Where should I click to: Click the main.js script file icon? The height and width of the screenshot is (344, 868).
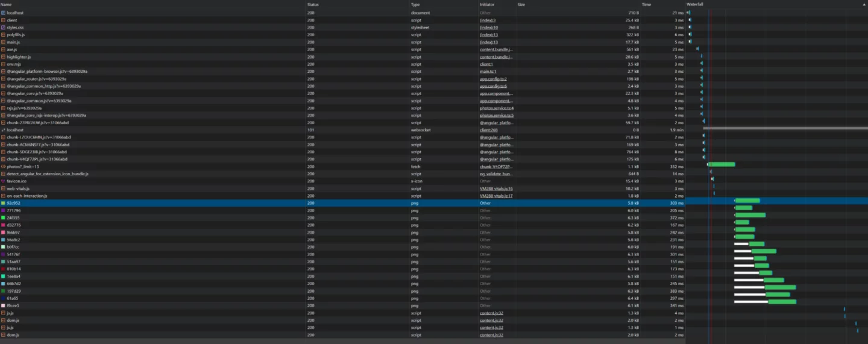tap(3, 42)
